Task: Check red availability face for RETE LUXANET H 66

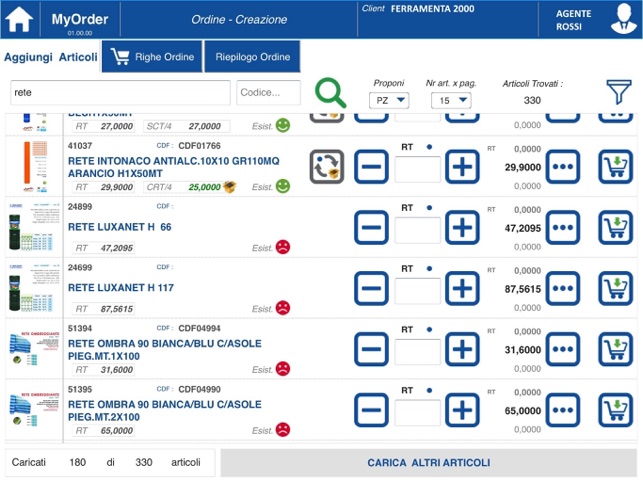Action: tap(283, 247)
